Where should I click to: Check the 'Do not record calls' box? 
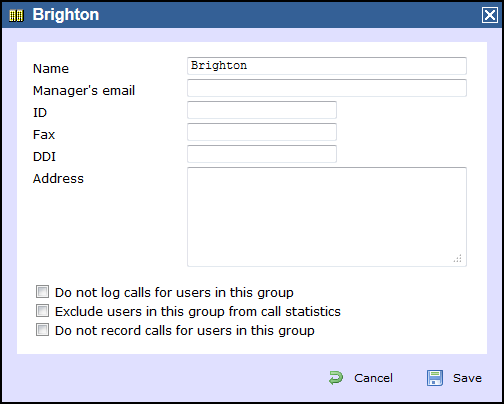42,330
